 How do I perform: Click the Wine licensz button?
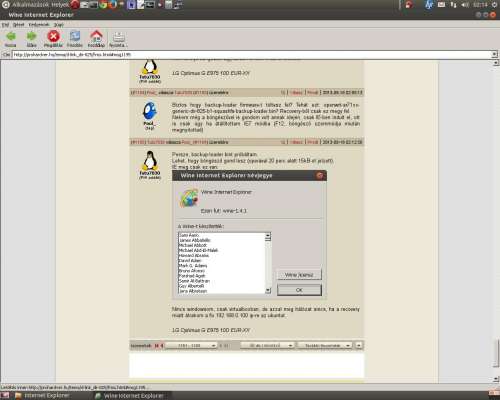[299, 275]
